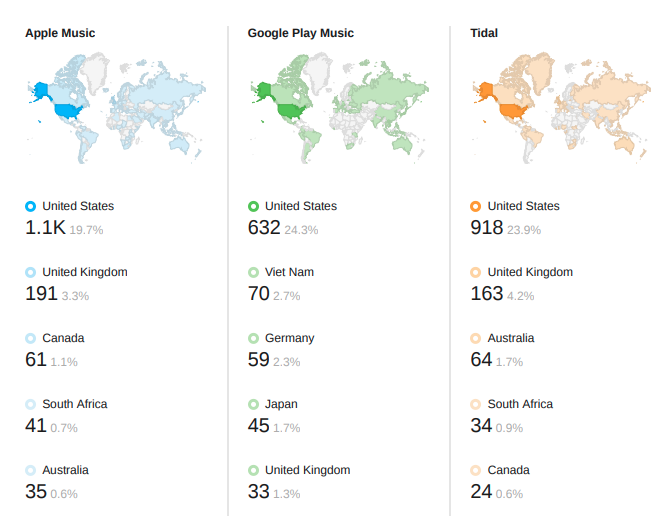Select the Google Play Music heading
Image resolution: width=666 pixels, height=516 pixels.
(301, 33)
